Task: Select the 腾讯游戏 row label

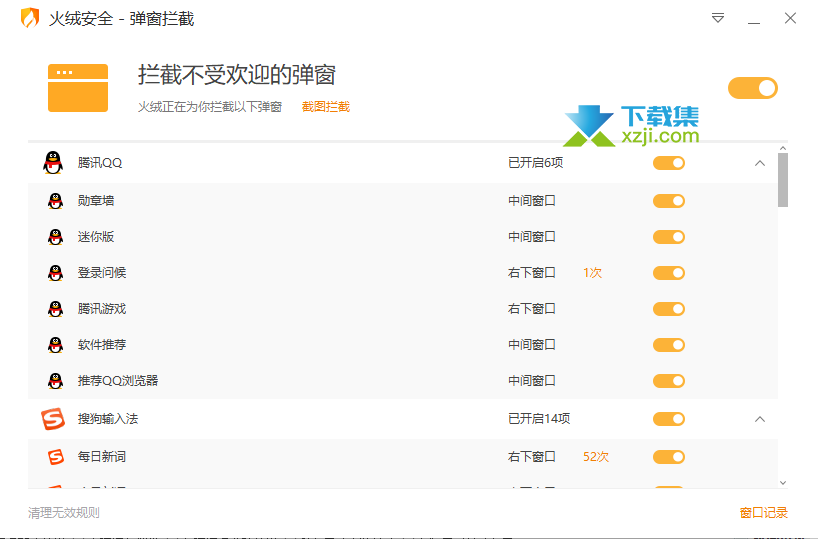Action: [x=102, y=309]
